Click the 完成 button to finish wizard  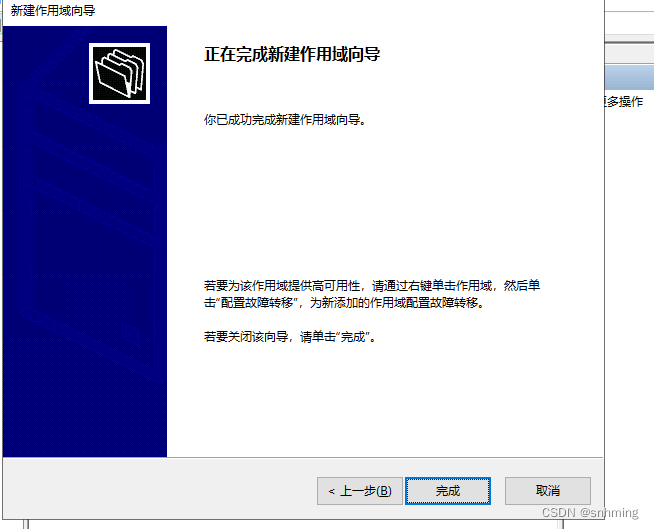448,491
